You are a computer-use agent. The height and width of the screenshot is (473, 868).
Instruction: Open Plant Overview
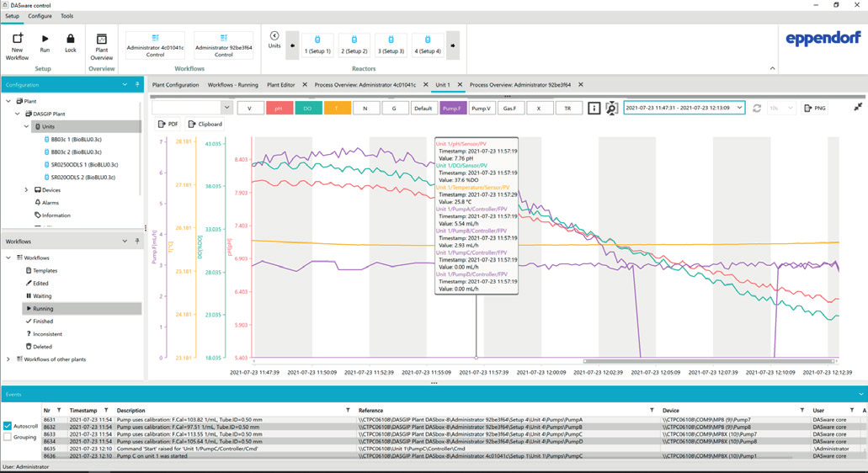[x=101, y=47]
